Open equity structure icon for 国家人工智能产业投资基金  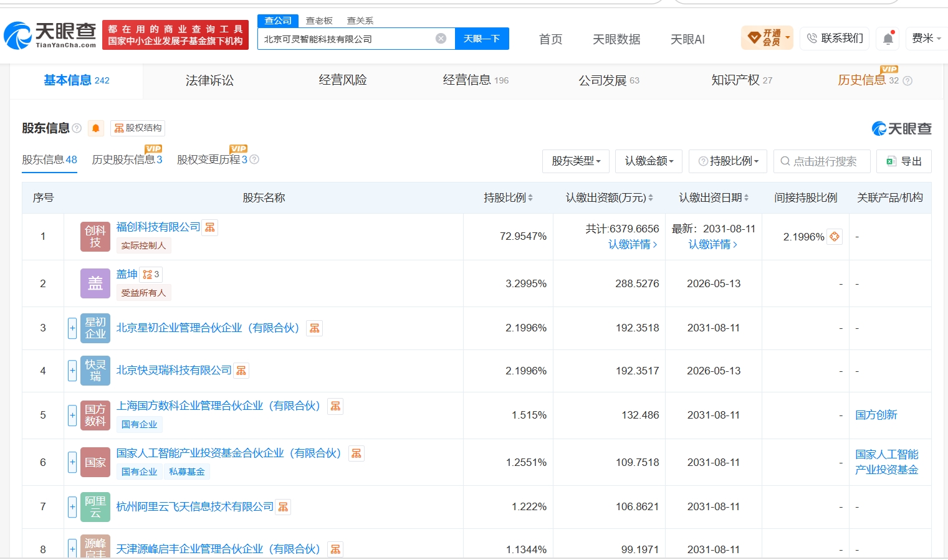(x=357, y=453)
